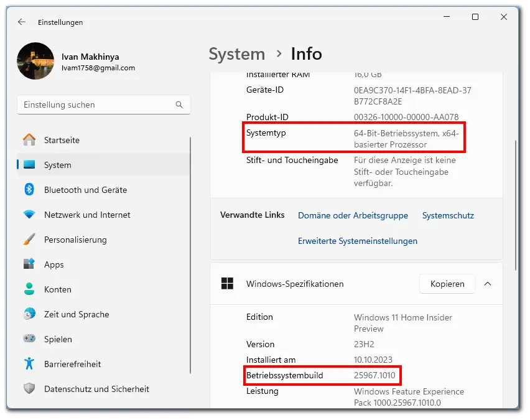Open Netzwerk und Internet settings
This screenshot has width=530, height=420.
pos(103,215)
